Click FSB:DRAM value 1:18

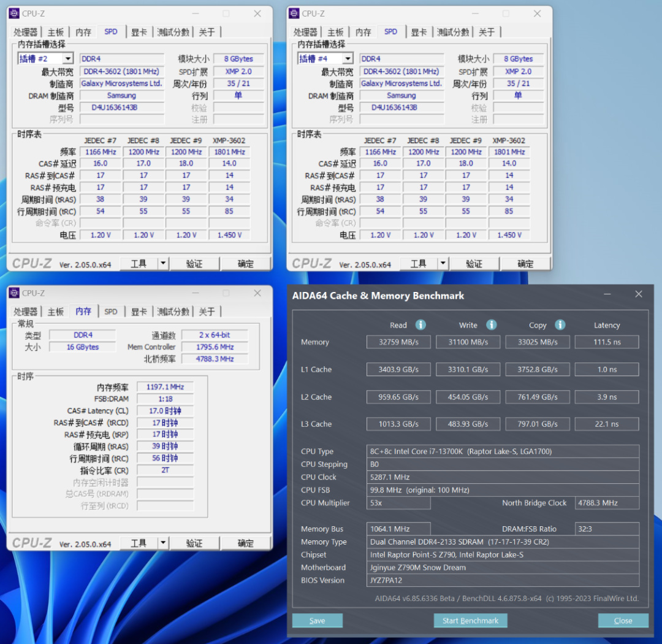tap(165, 399)
